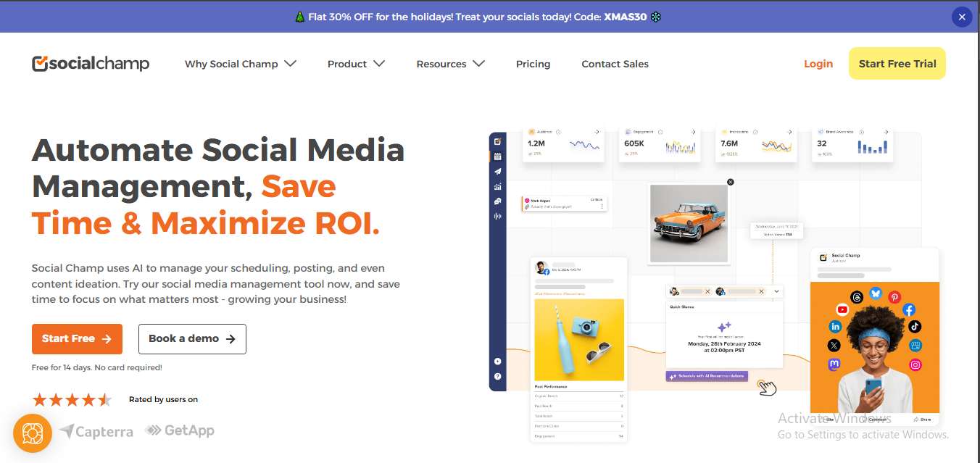The width and height of the screenshot is (980, 463).
Task: Click the Start Free Trial button
Action: click(897, 64)
